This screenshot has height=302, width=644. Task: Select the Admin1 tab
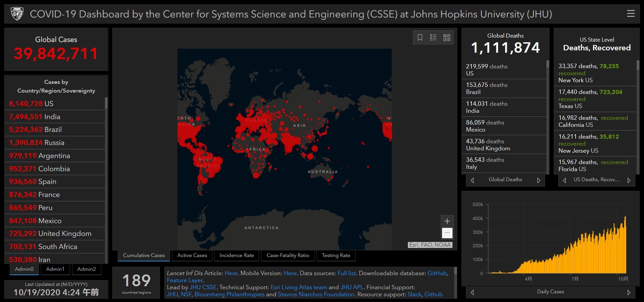pyautogui.click(x=55, y=269)
